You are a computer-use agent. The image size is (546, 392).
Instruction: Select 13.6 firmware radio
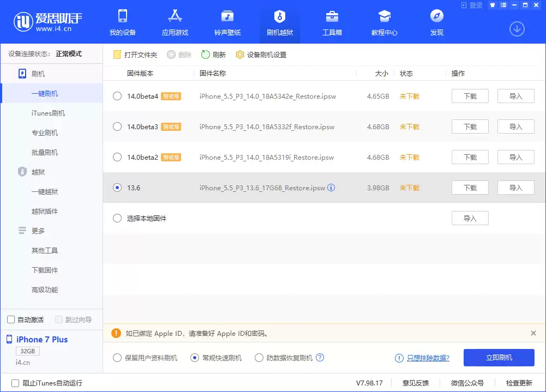(117, 188)
